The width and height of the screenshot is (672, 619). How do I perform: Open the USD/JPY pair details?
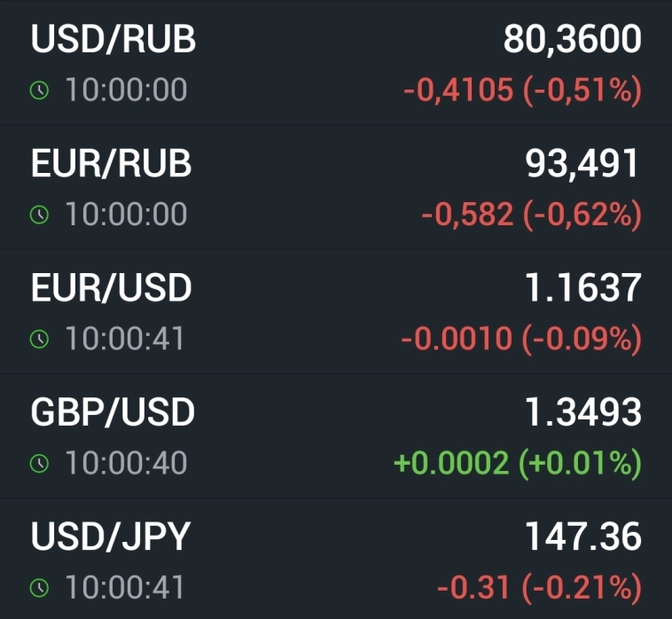pos(111,537)
